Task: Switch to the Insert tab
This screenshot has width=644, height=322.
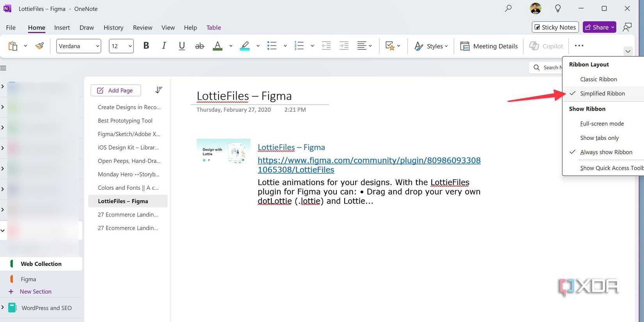Action: 62,27
